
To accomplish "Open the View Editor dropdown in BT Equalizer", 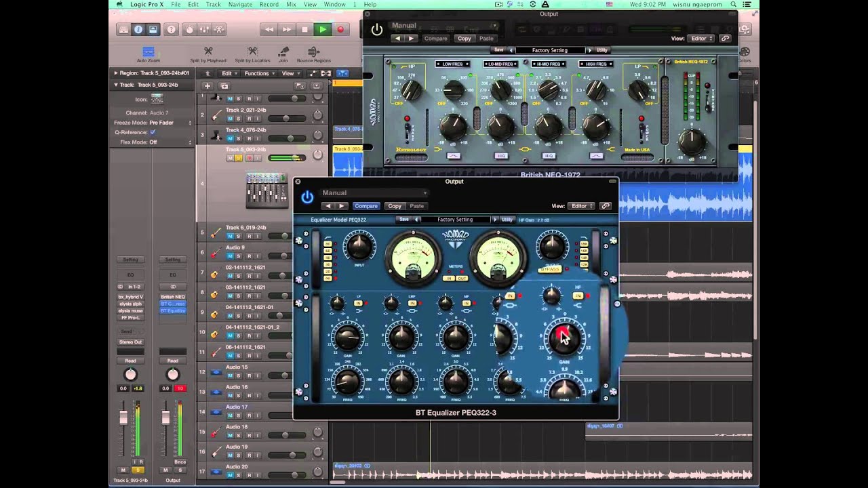I will click(x=582, y=206).
